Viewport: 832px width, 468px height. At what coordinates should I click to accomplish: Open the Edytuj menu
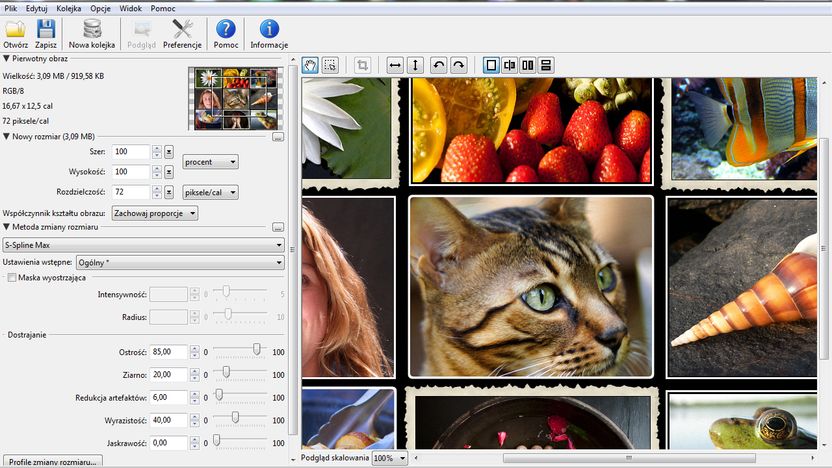[x=37, y=8]
